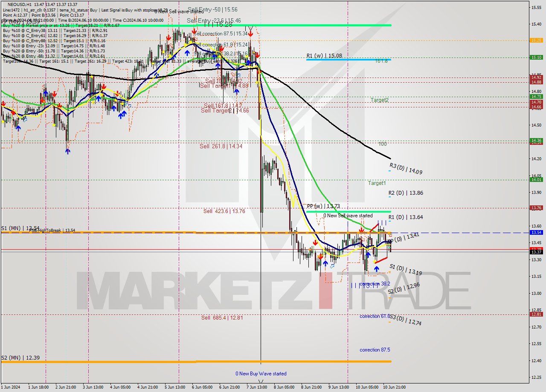Click the green 'Target2' label

tap(380, 100)
